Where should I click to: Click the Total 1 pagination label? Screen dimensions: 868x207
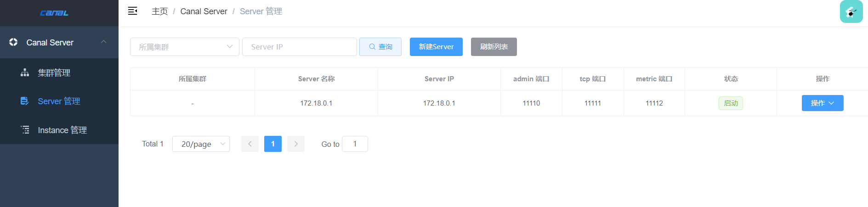[153, 144]
